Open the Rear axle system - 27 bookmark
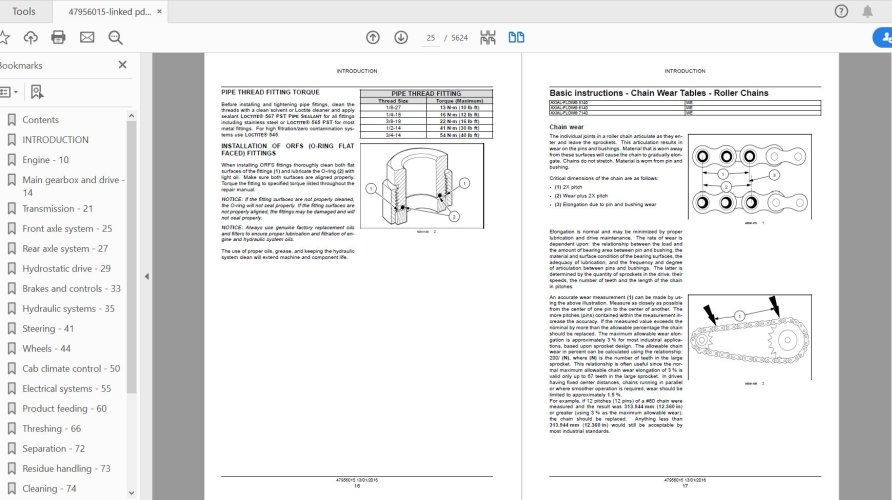892x500 pixels. pos(65,249)
